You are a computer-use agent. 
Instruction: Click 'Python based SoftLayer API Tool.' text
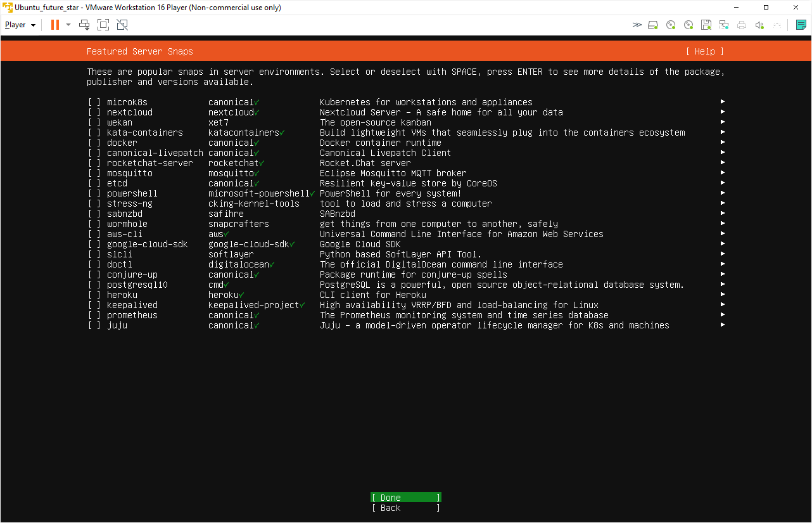pos(401,254)
